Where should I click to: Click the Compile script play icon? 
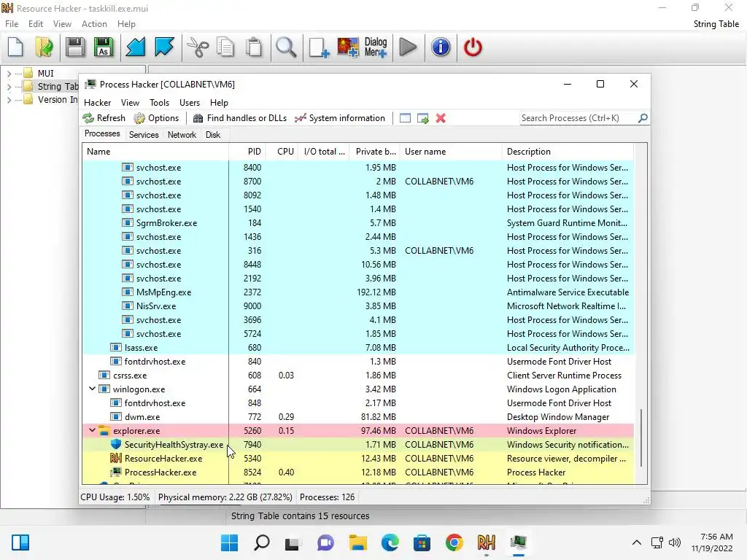408,47
